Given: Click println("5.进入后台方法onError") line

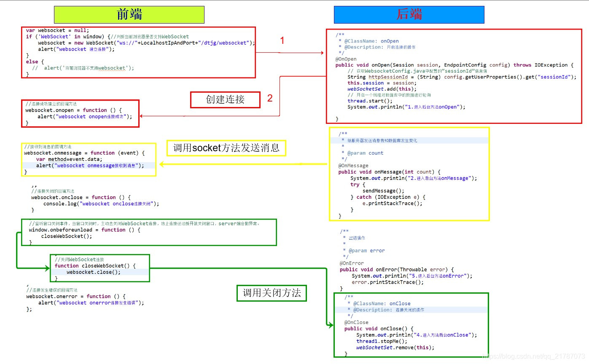Looking at the screenshot, I should click(412, 276).
